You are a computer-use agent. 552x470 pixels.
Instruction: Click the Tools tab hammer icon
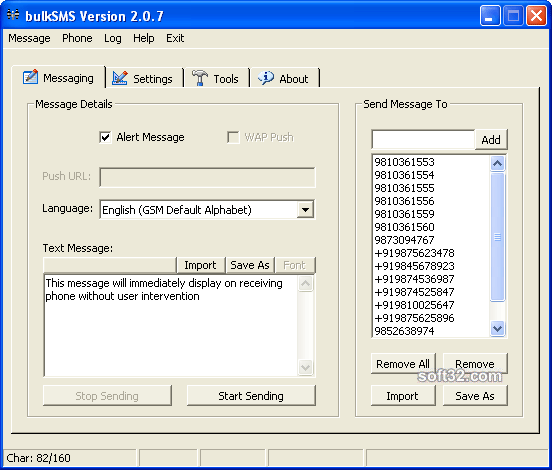[x=200, y=78]
